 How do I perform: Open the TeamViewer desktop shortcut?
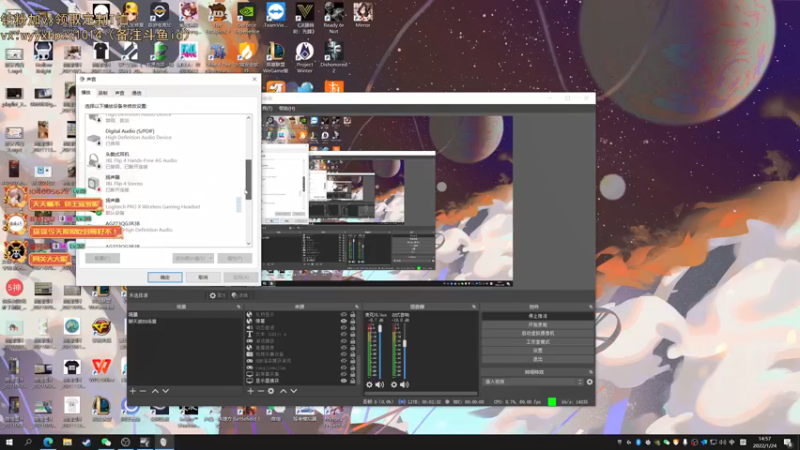276,15
